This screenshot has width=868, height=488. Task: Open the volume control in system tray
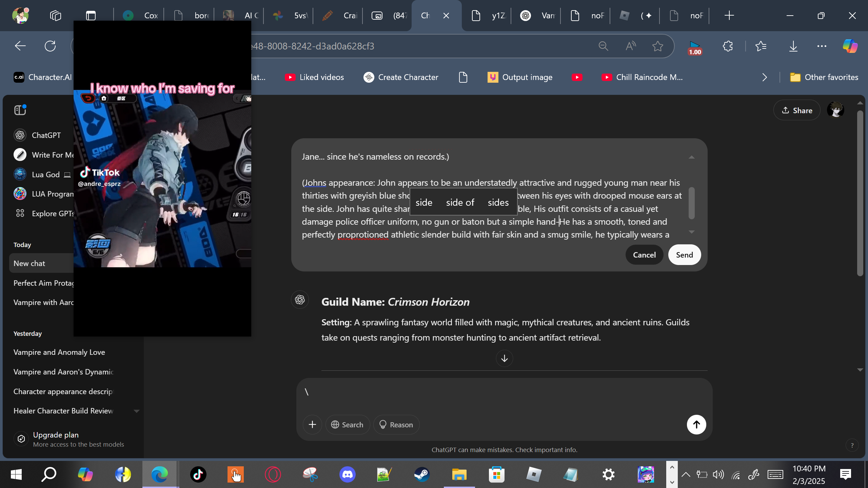pos(718,474)
